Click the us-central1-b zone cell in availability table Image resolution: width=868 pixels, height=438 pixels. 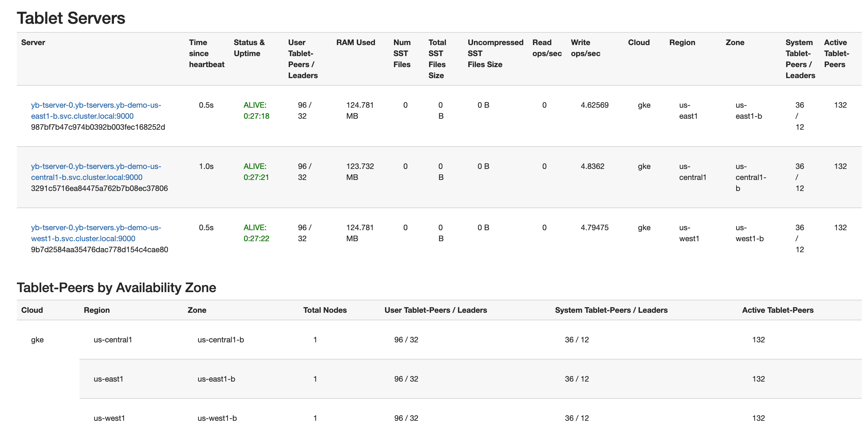[x=221, y=340]
